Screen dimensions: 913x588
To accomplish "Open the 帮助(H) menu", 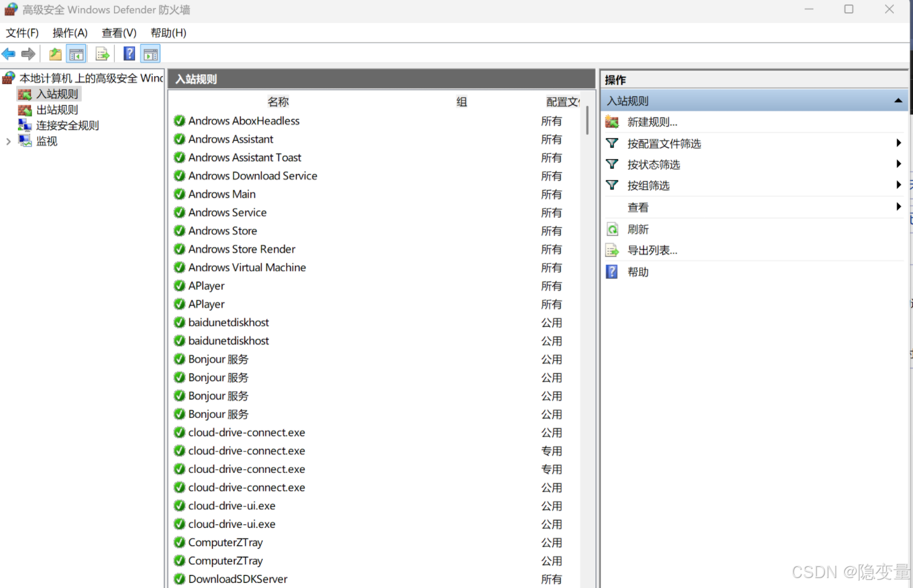I will (168, 33).
